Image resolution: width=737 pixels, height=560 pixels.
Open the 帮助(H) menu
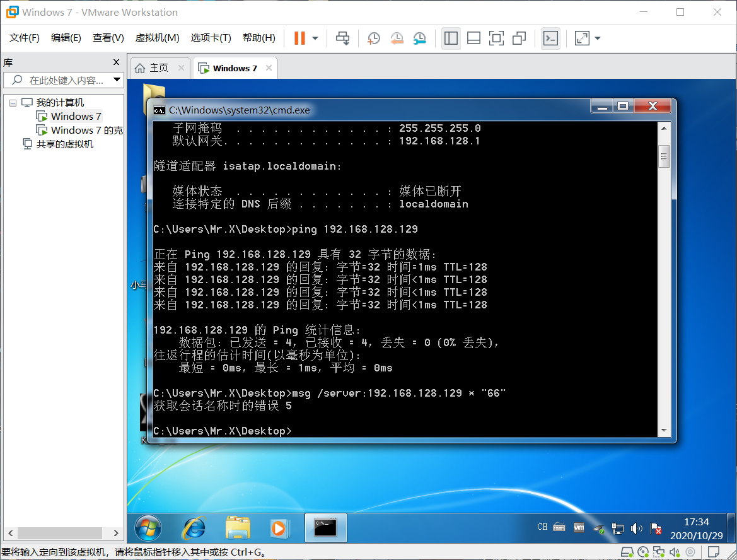click(259, 38)
